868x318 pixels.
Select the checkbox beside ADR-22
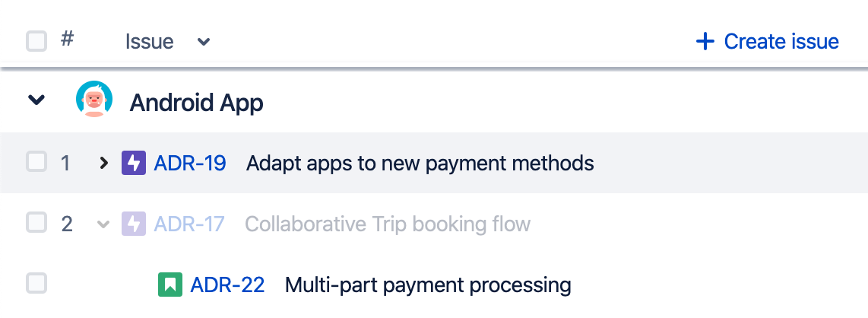coord(36,283)
